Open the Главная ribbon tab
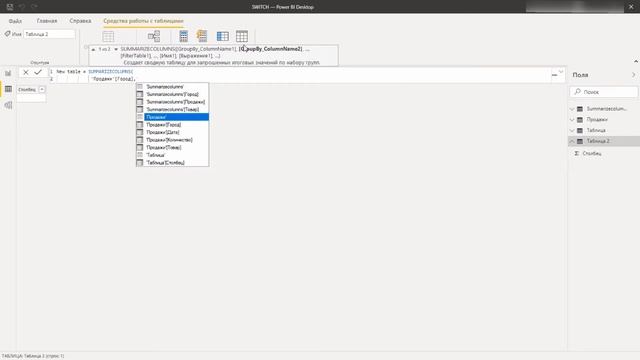 coord(47,21)
